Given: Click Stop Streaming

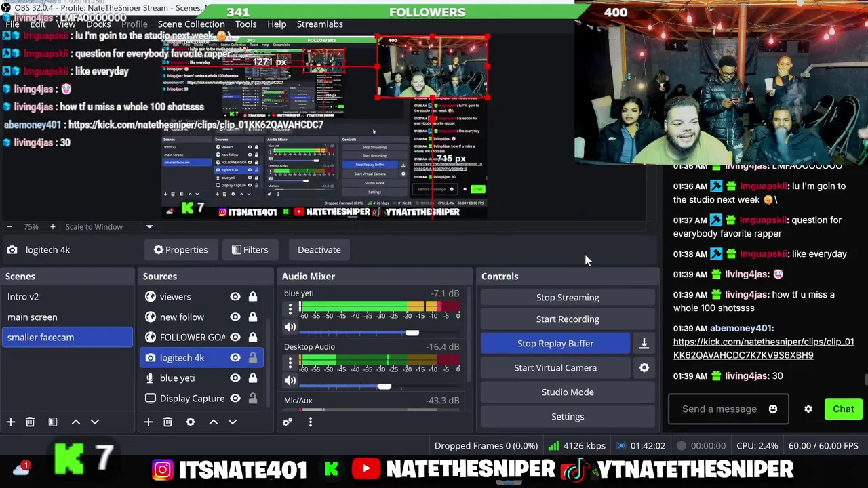Looking at the screenshot, I should (568, 298).
